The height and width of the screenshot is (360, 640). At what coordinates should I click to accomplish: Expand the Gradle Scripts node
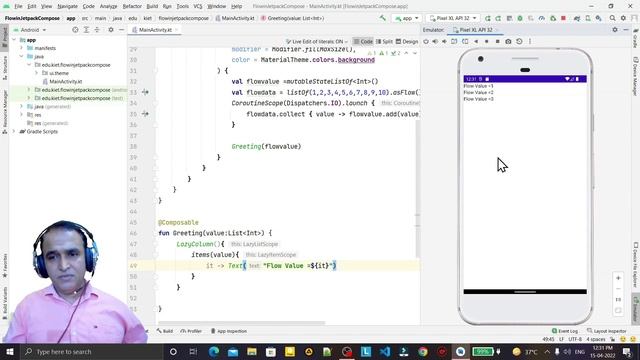coord(14,131)
